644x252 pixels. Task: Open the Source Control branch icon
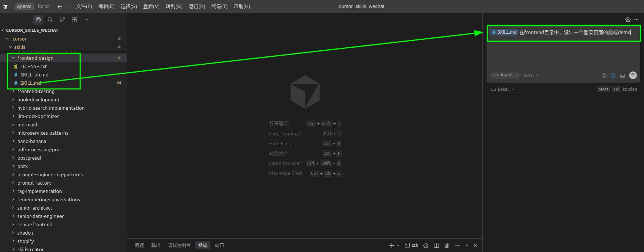tap(62, 20)
